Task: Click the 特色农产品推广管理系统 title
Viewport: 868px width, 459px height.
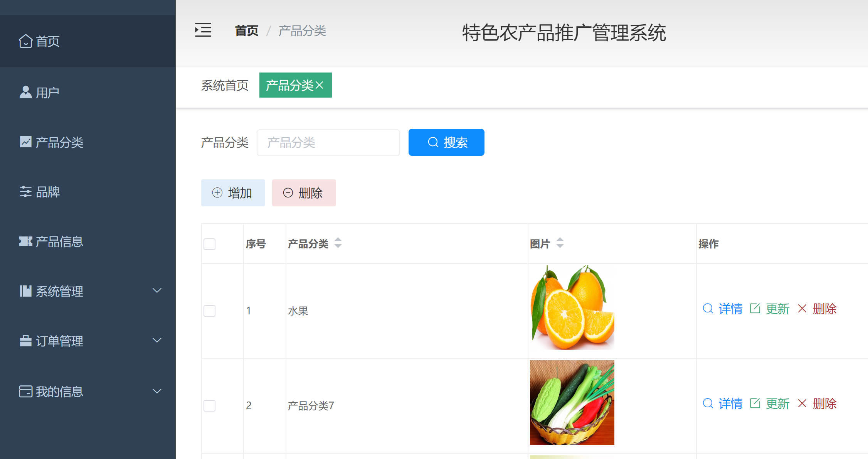Action: click(x=564, y=32)
